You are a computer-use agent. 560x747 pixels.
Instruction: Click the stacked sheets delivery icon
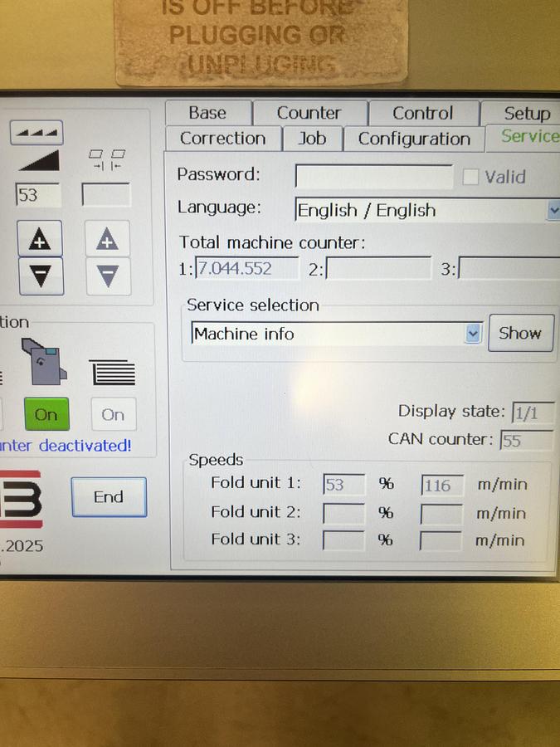113,373
